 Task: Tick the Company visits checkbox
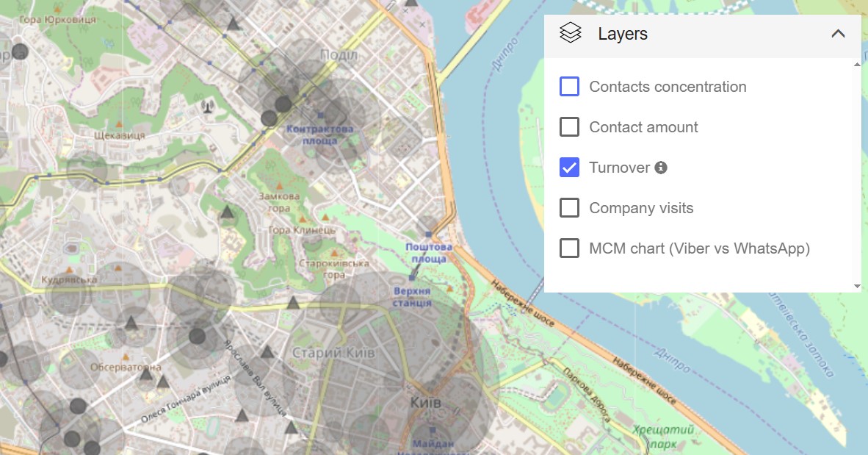pos(569,208)
